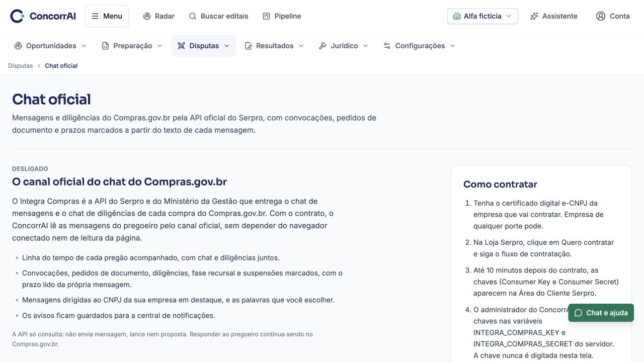This screenshot has width=644, height=362.
Task: Click the hamburger icon in Menu button
Action: click(95, 16)
